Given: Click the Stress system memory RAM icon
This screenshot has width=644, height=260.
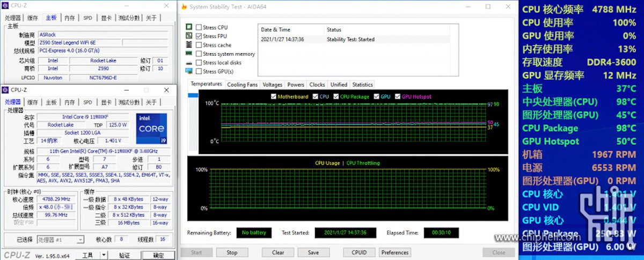Looking at the screenshot, I should click(189, 54).
